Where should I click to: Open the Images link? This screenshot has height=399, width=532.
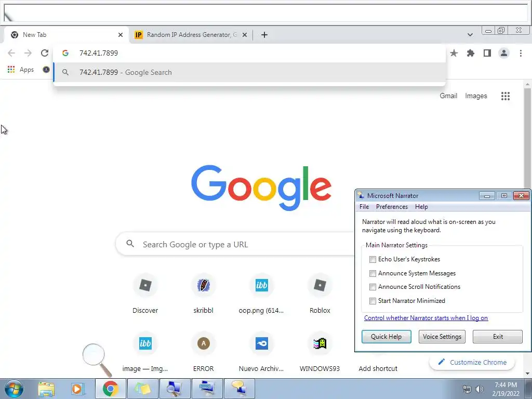(x=476, y=96)
